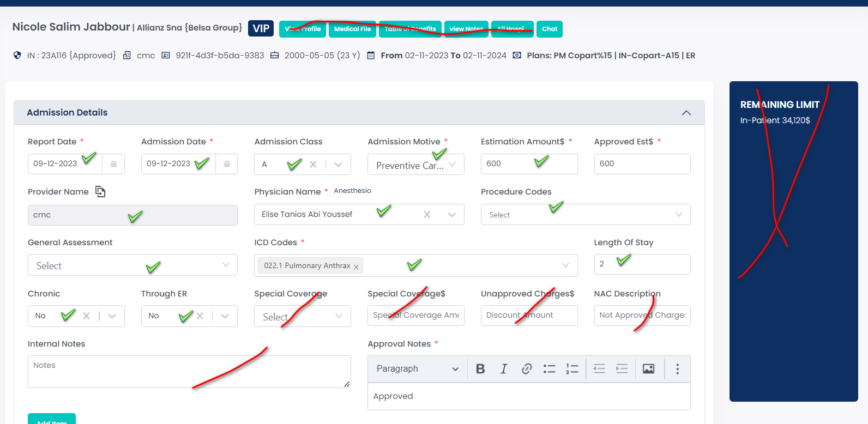This screenshot has height=424, width=868.
Task: Click the Italic formatting icon
Action: click(x=504, y=369)
